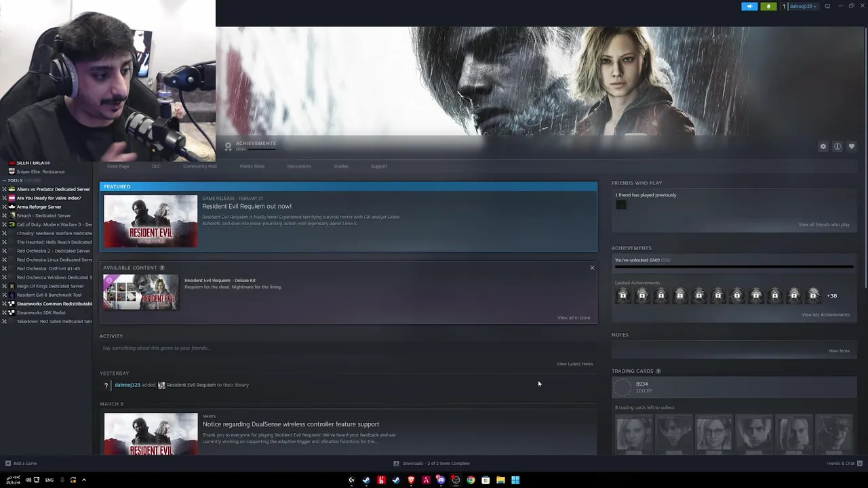Show game info circle icon
Screen dimensions: 868x488
837,146
